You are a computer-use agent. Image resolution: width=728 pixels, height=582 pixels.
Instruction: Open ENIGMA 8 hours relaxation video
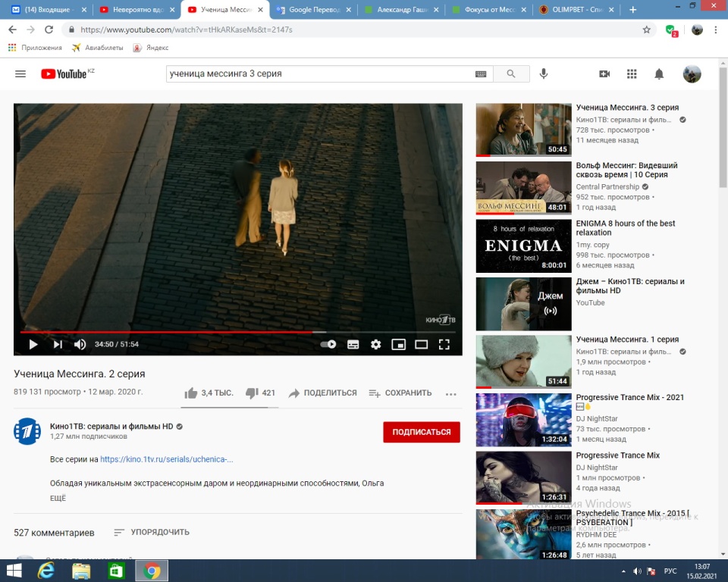(524, 246)
